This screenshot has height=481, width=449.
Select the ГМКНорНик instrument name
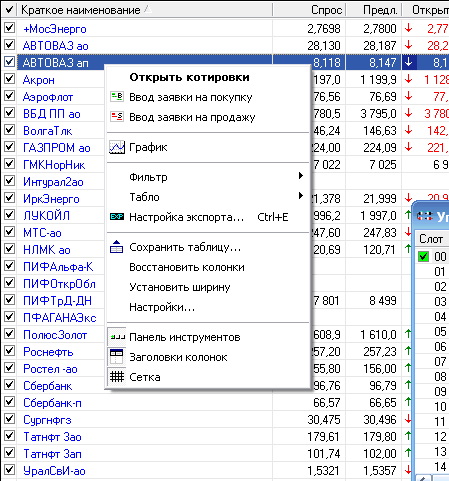54,165
